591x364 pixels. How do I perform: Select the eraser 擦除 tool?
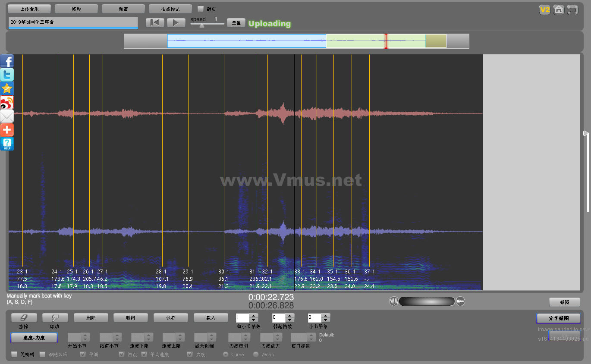24,318
